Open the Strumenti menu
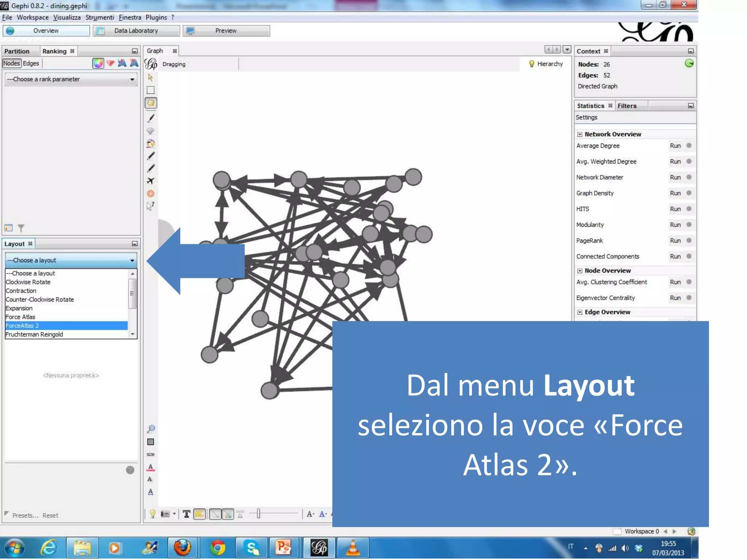This screenshot has width=747, height=560. click(x=100, y=17)
